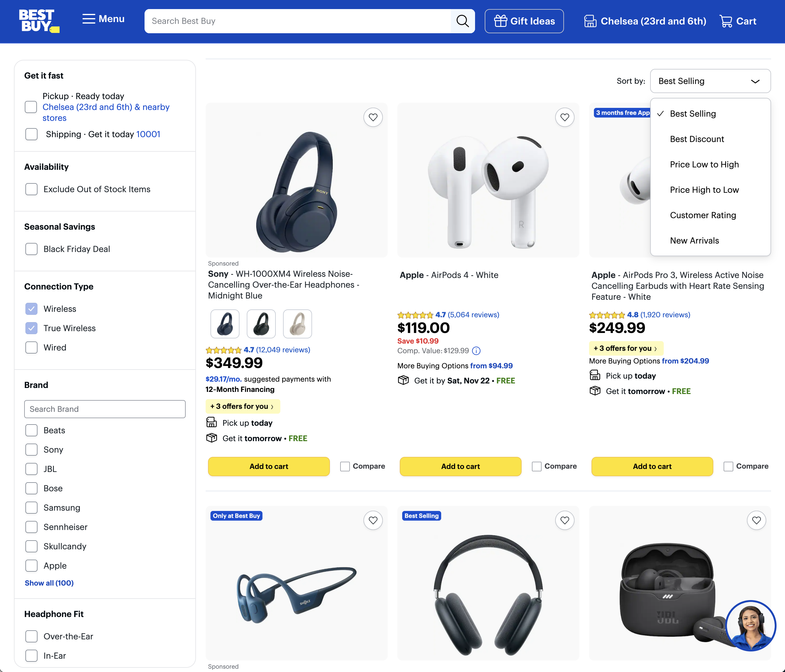Image resolution: width=785 pixels, height=672 pixels.
Task: Open the Cart
Action: 737,21
